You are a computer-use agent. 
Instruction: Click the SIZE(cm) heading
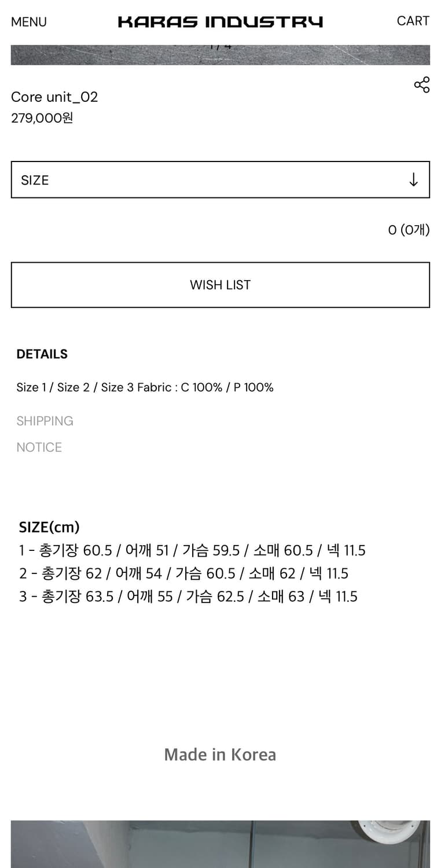click(x=49, y=527)
